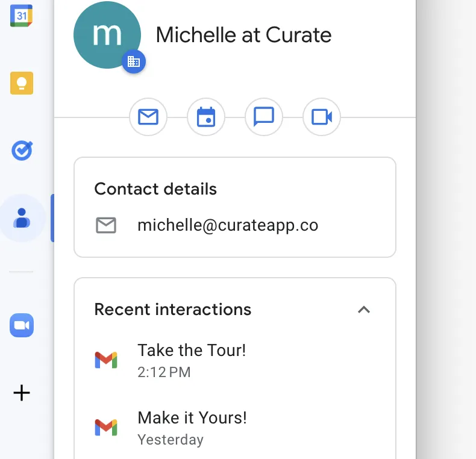This screenshot has width=476, height=459.
Task: Open Google Calendar in side panel
Action: tap(22, 16)
